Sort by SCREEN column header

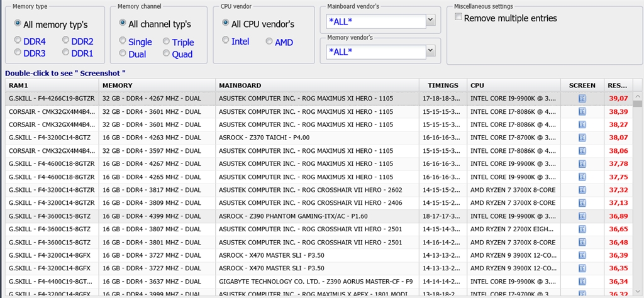(582, 86)
